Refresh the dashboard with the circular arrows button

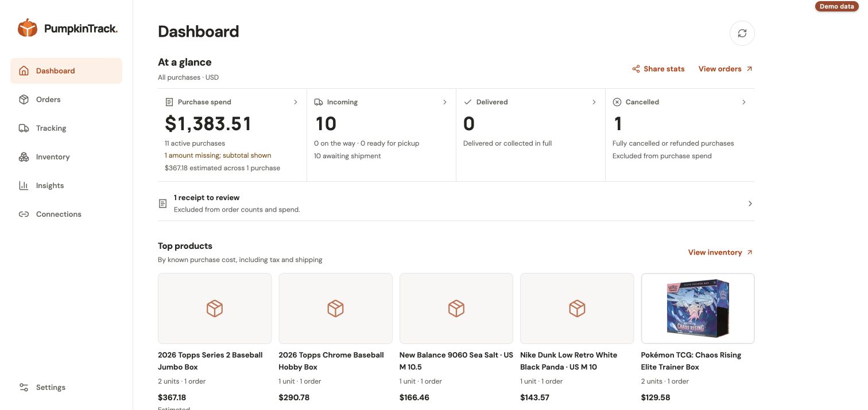click(742, 33)
